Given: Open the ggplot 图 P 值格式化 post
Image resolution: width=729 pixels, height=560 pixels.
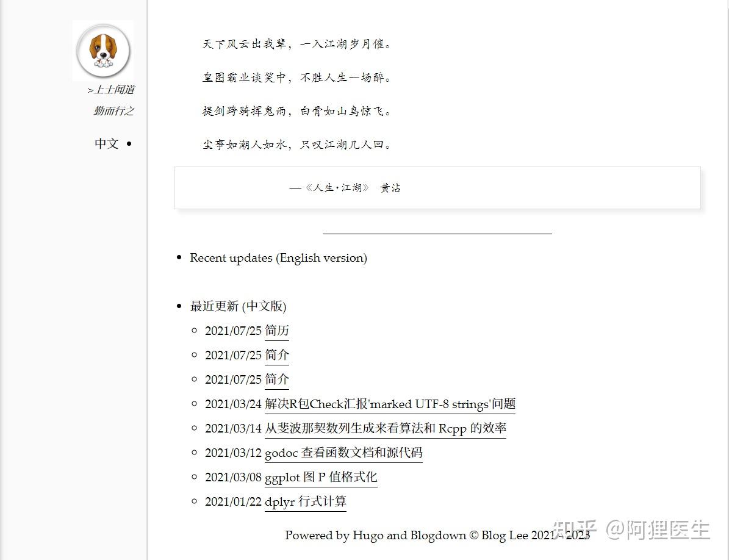Looking at the screenshot, I should 320,477.
